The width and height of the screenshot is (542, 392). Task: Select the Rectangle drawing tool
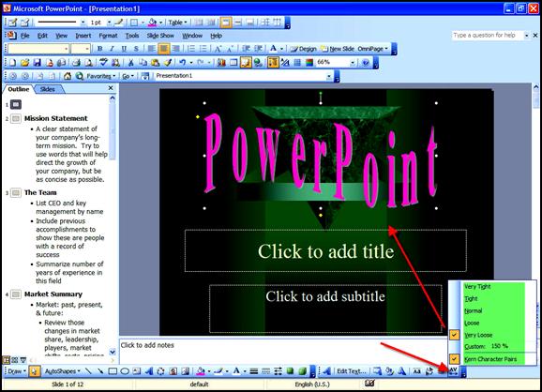(x=113, y=371)
